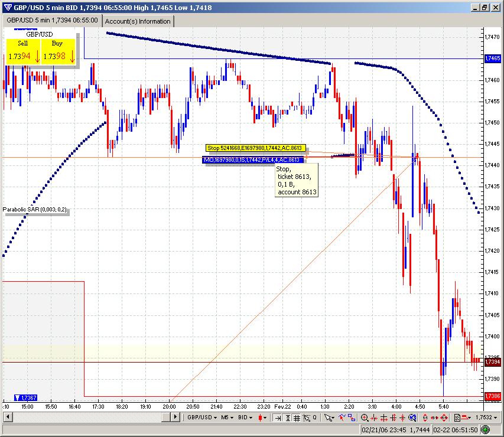Image resolution: width=504 pixels, height=437 pixels.
Task: Click the horizontal scrollbar thumb
Action: point(165,417)
